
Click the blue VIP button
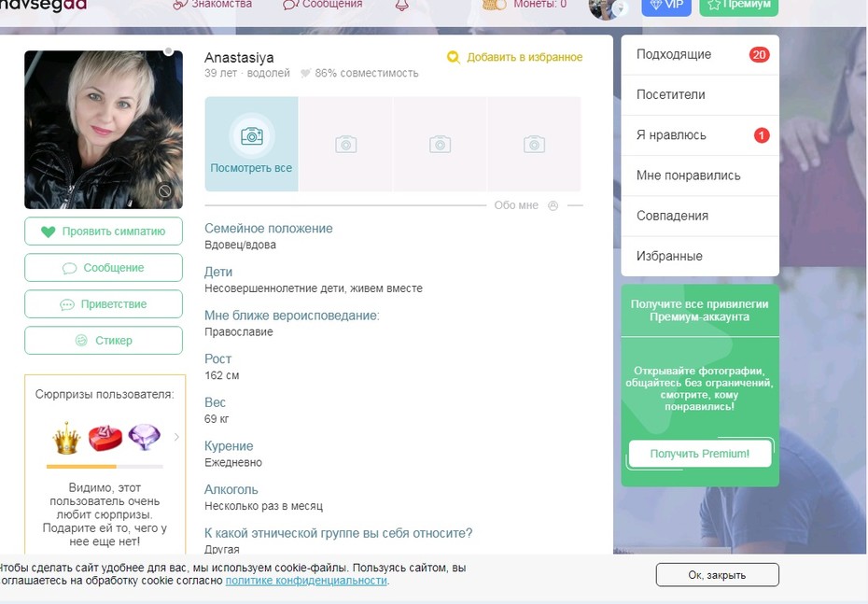pyautogui.click(x=666, y=7)
